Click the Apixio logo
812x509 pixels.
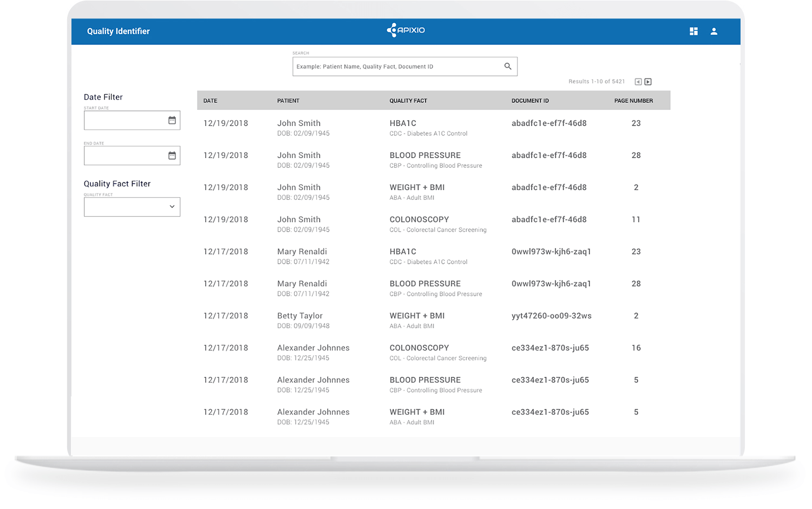406,30
